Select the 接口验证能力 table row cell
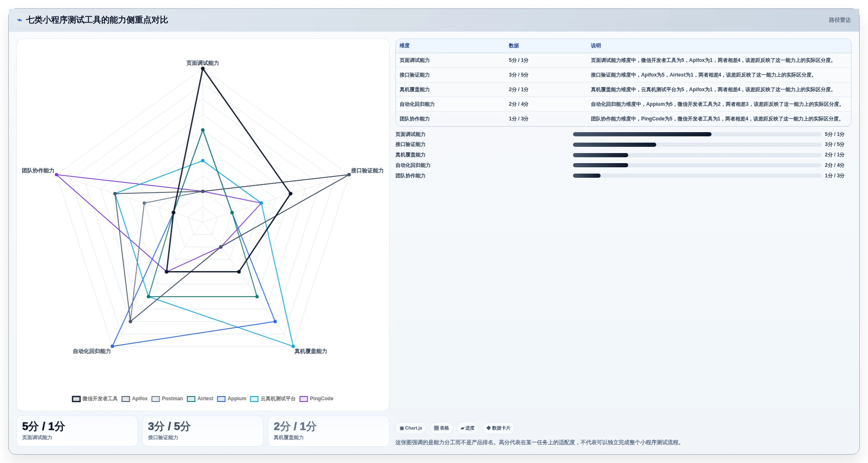This screenshot has width=868, height=463. point(415,75)
